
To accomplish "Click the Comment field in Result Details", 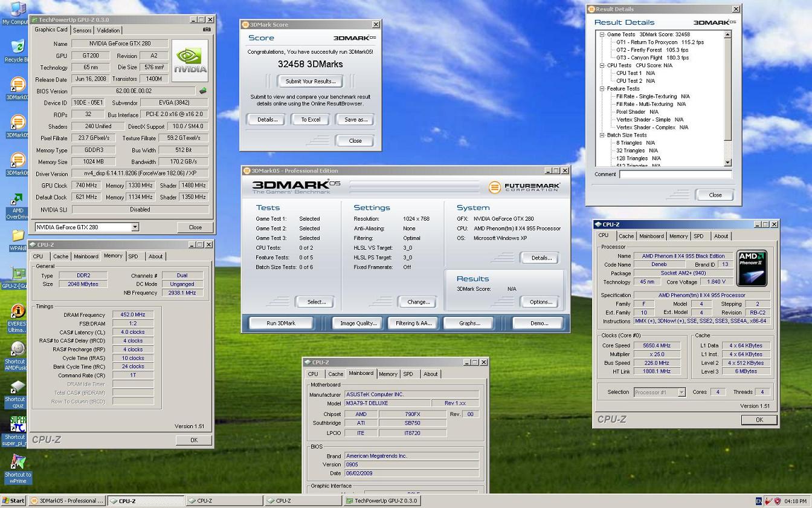I will [x=675, y=174].
